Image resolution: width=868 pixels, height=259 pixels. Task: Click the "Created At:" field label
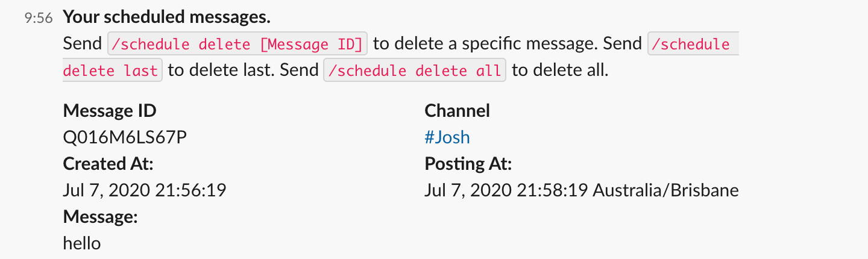[108, 164]
